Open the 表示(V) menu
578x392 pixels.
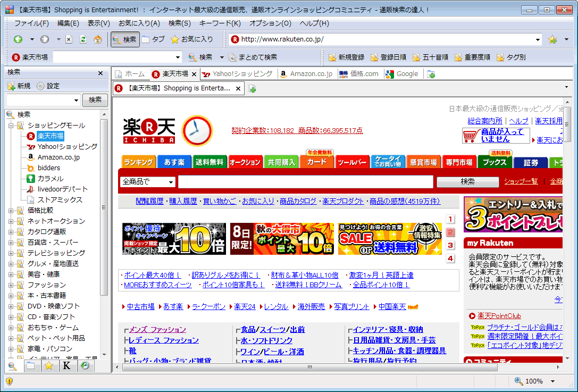tap(98, 23)
